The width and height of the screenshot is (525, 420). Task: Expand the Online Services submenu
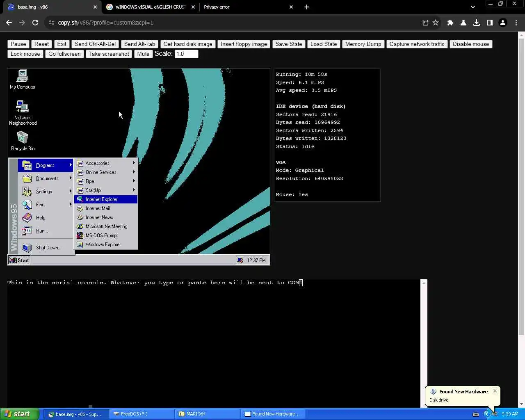click(x=106, y=172)
